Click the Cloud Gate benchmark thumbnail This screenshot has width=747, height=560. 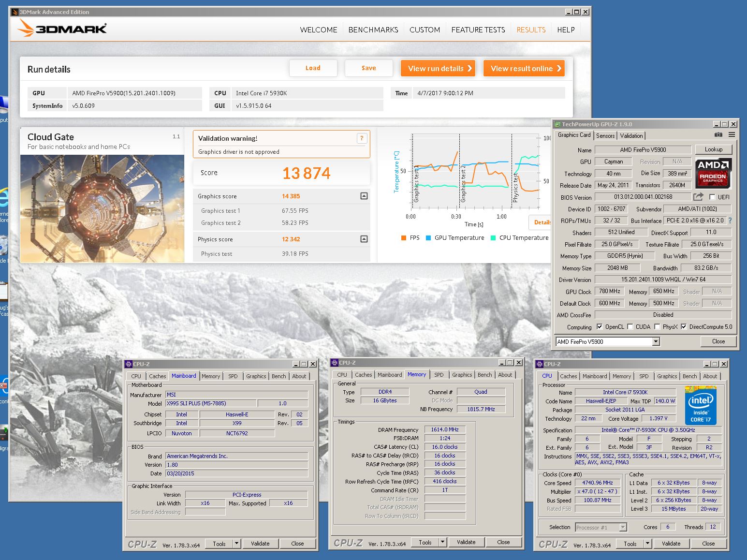coord(102,208)
